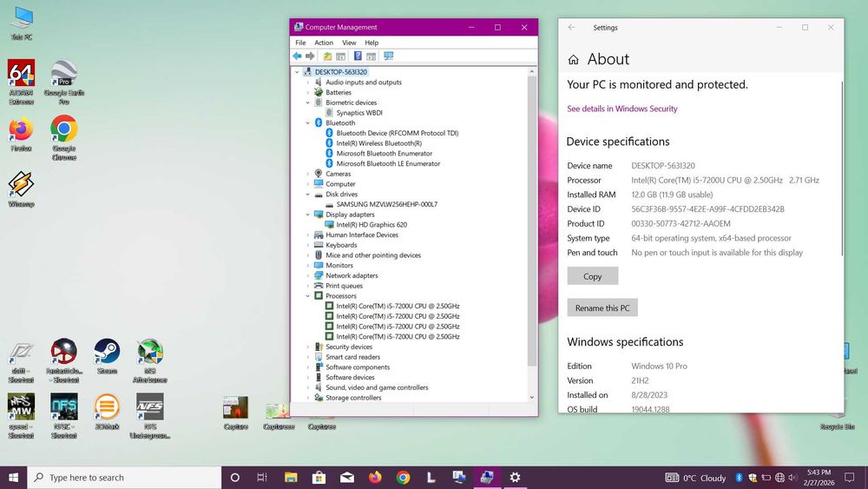Open the AIDA64 Extreme desktop shortcut
The width and height of the screenshot is (868, 489).
(x=21, y=82)
